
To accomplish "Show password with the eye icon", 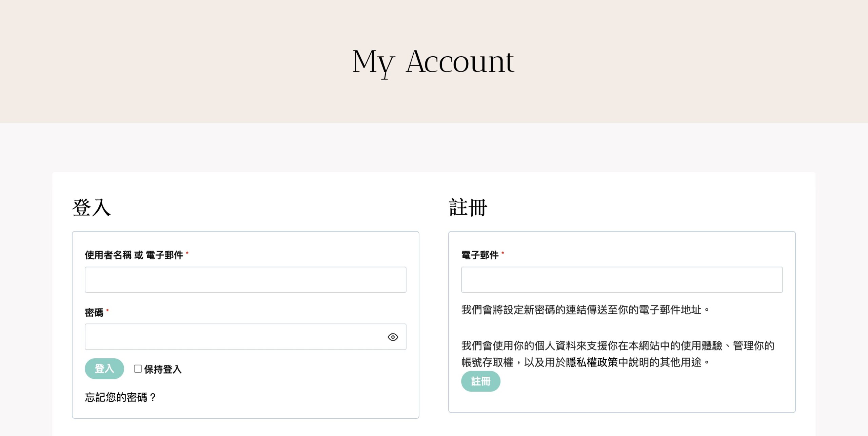I will point(393,337).
